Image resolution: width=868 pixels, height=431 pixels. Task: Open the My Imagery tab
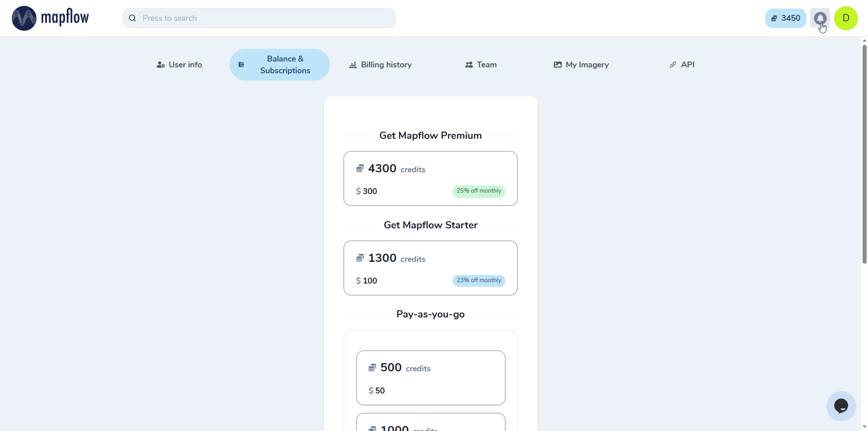pos(581,65)
